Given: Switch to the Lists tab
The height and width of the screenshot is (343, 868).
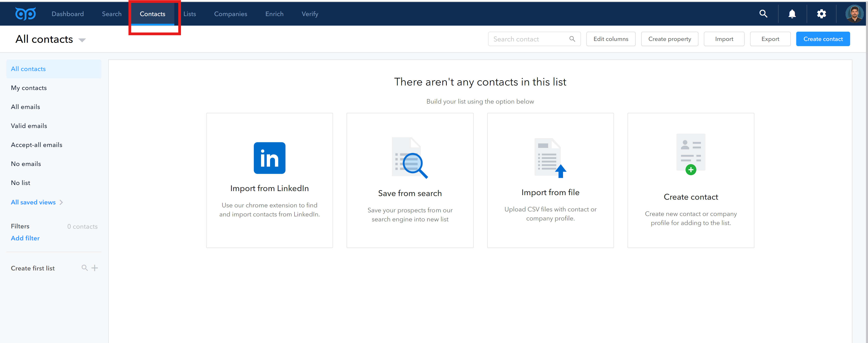Looking at the screenshot, I should 189,14.
